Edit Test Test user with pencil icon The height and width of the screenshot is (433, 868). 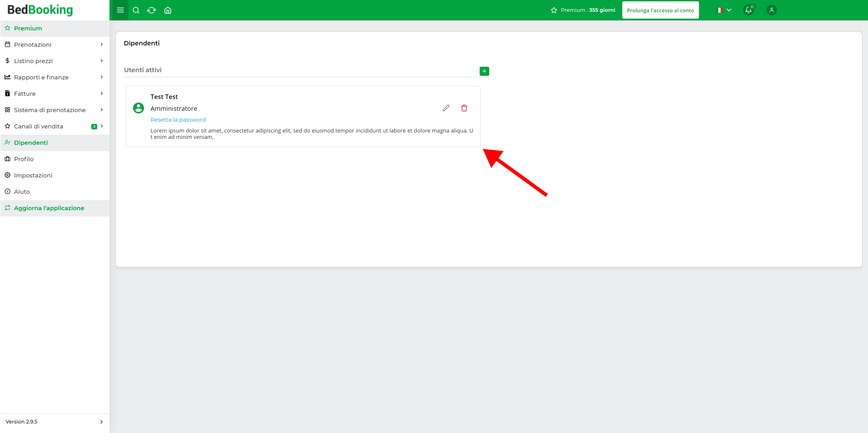pyautogui.click(x=446, y=108)
